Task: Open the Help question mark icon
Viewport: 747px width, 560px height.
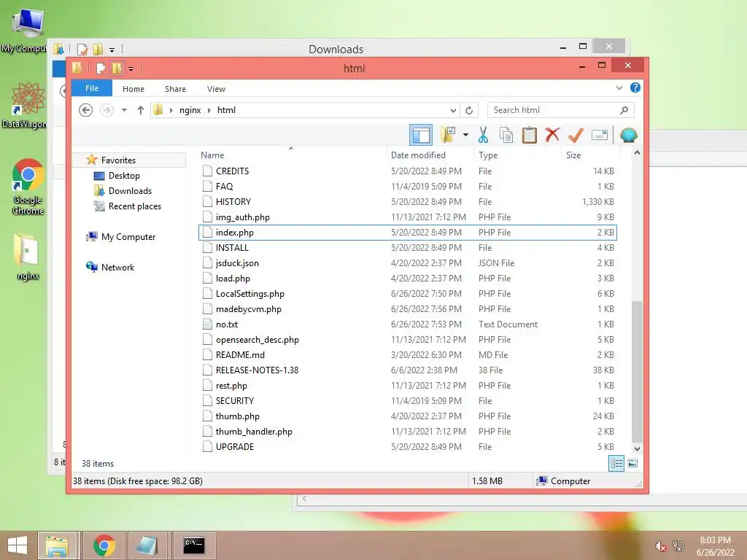Action: coord(635,87)
